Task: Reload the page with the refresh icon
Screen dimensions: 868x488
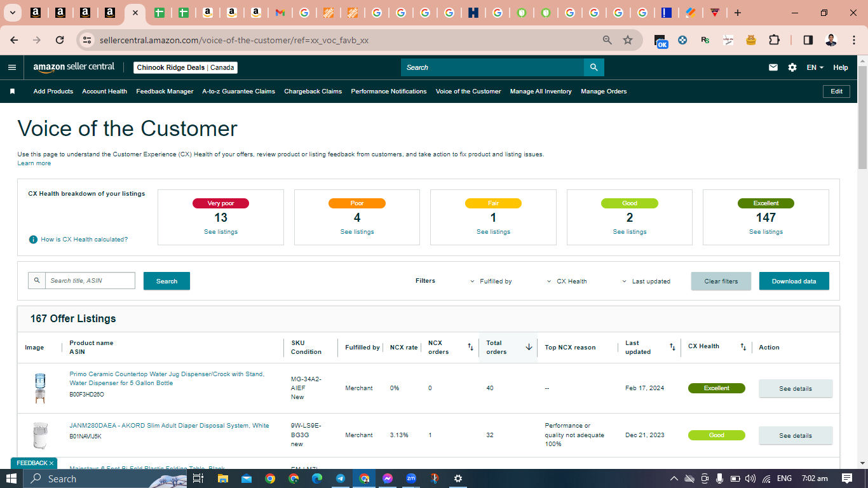Action: [x=60, y=40]
